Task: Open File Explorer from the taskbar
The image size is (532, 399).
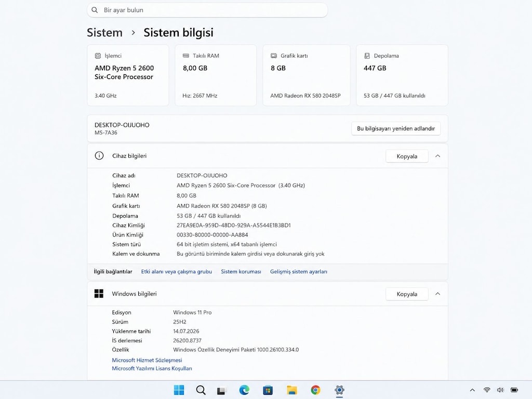Action: (292, 390)
